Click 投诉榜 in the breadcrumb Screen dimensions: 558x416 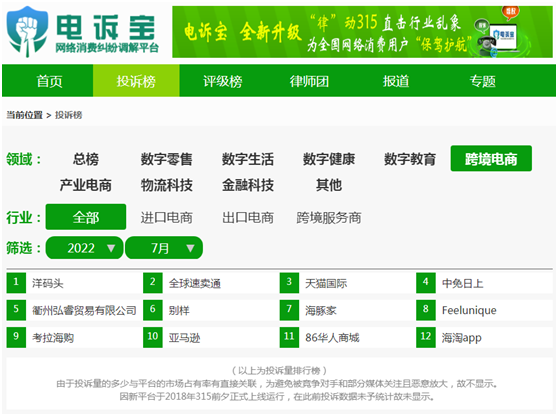click(x=68, y=115)
